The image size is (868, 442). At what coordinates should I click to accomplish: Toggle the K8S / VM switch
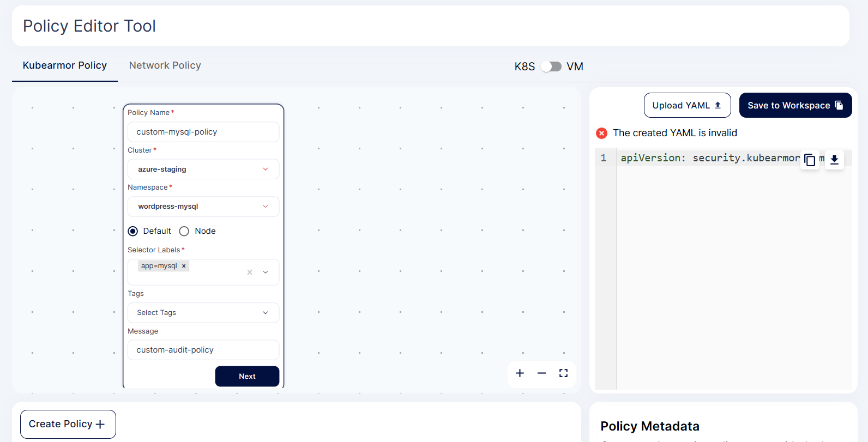551,66
